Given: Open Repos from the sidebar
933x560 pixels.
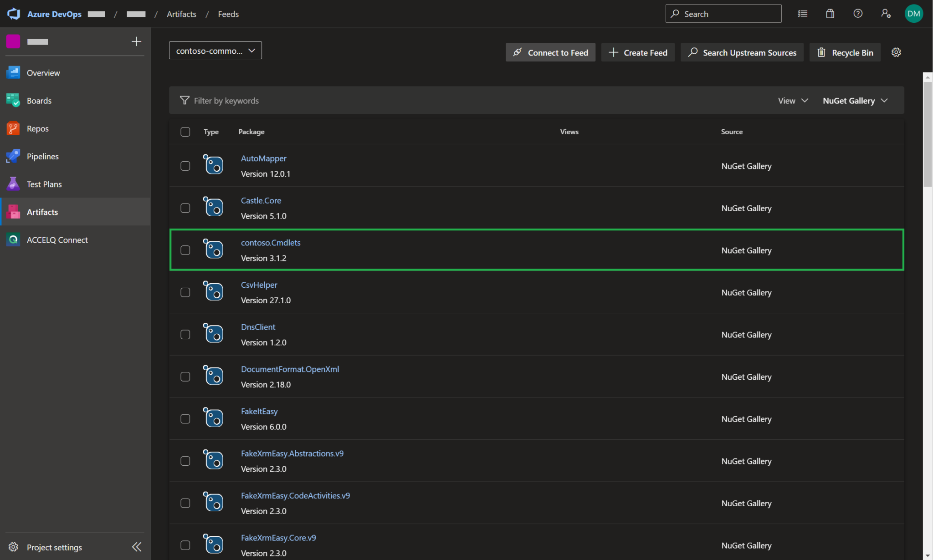Looking at the screenshot, I should coord(37,128).
